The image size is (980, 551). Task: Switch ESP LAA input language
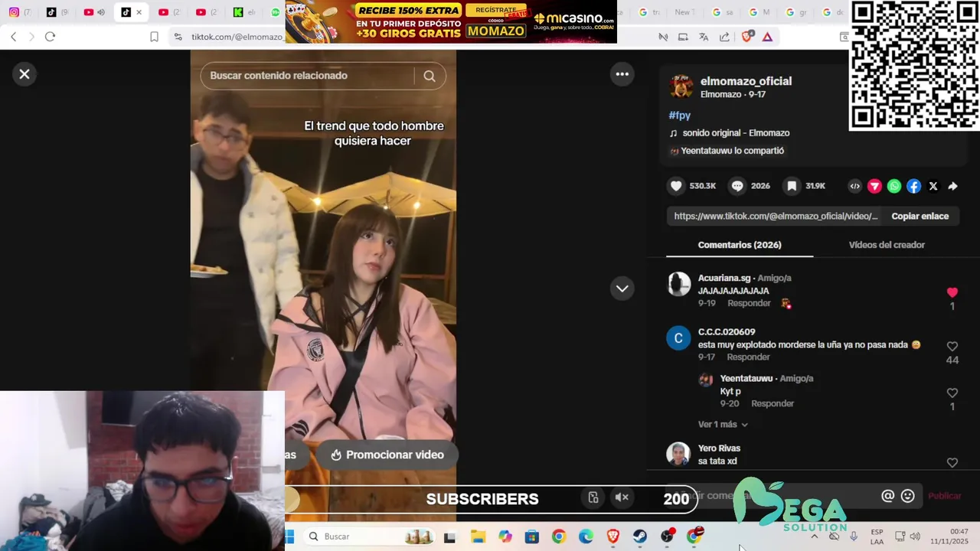pos(877,536)
